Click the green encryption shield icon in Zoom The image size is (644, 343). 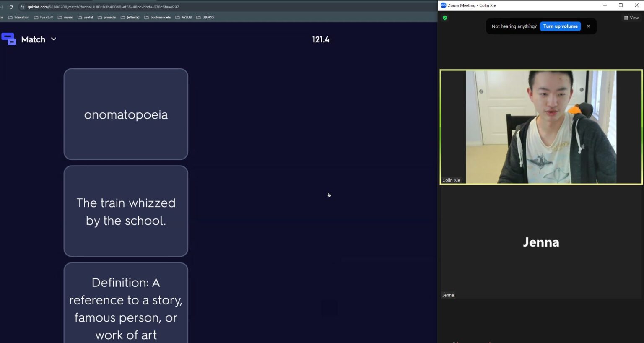[x=445, y=18]
